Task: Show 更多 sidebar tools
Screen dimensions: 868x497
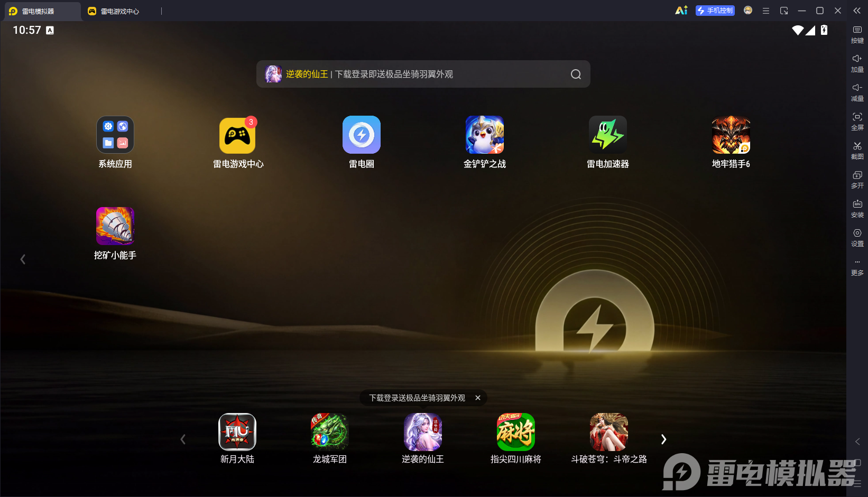Action: (x=857, y=268)
